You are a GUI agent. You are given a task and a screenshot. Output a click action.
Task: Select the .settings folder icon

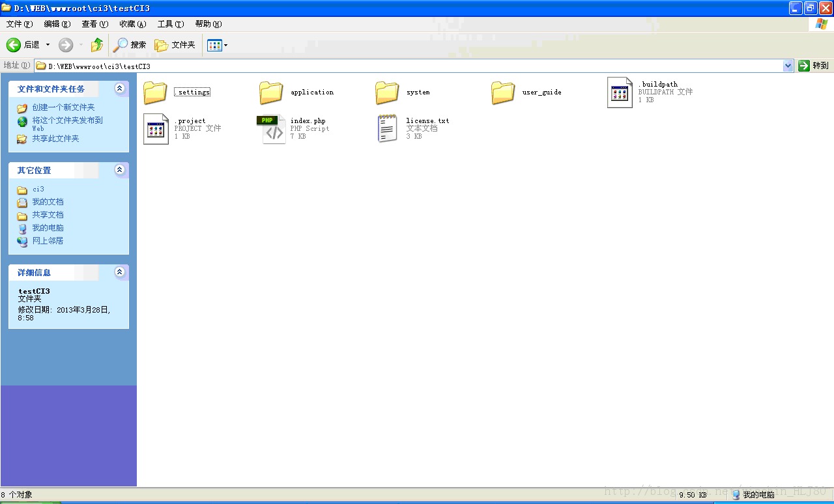coord(155,92)
